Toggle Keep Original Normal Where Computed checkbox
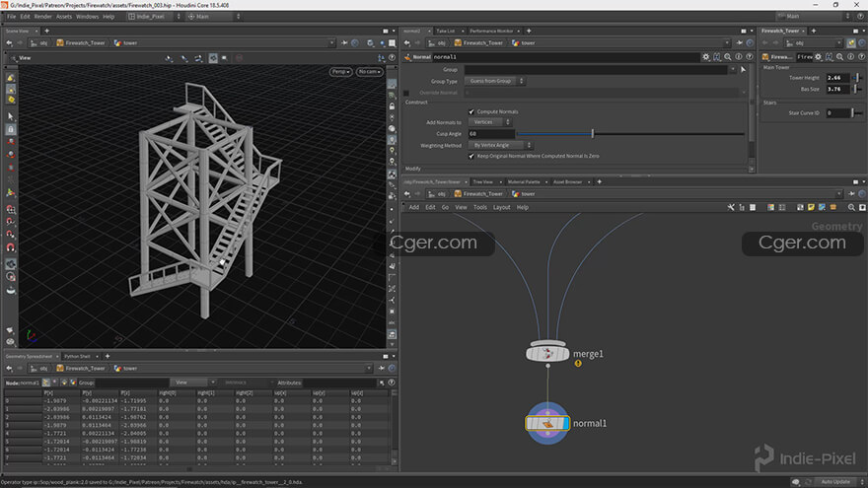This screenshot has height=488, width=868. [x=471, y=156]
